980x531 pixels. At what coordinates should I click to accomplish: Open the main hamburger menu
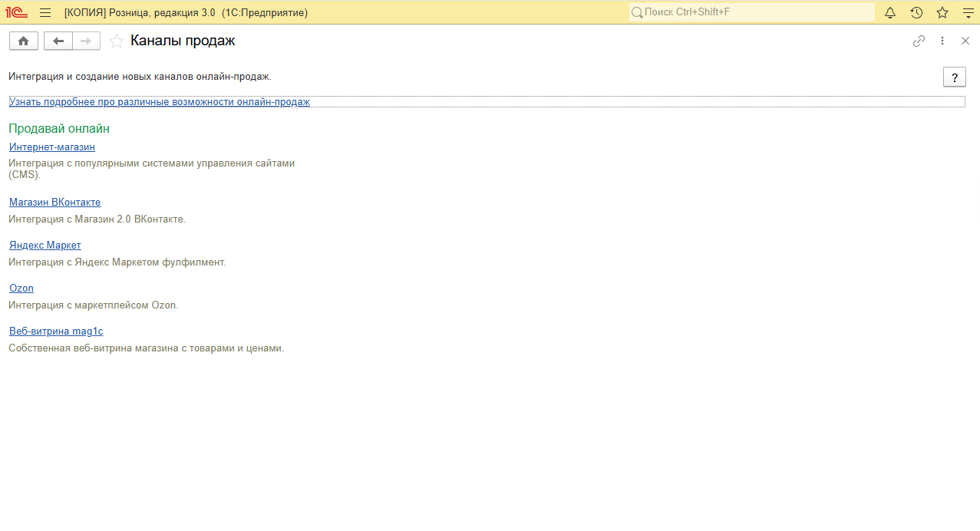(45, 12)
